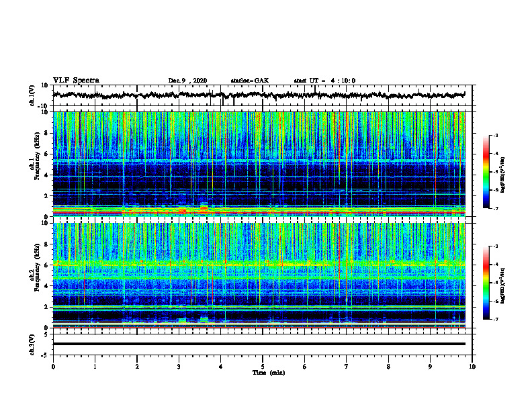Click the "start UT = 4:10:0" header text
The width and height of the screenshot is (532, 411).
pyautogui.click(x=324, y=81)
